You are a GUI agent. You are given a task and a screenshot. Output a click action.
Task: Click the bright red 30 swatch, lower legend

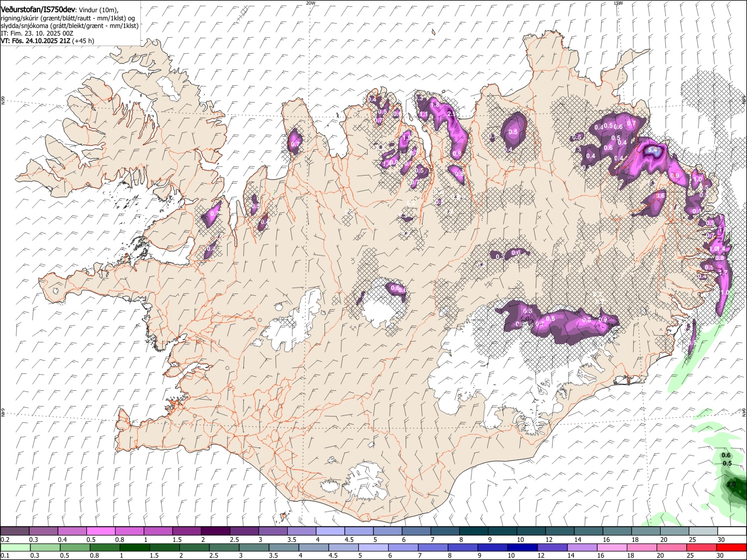[731, 548]
